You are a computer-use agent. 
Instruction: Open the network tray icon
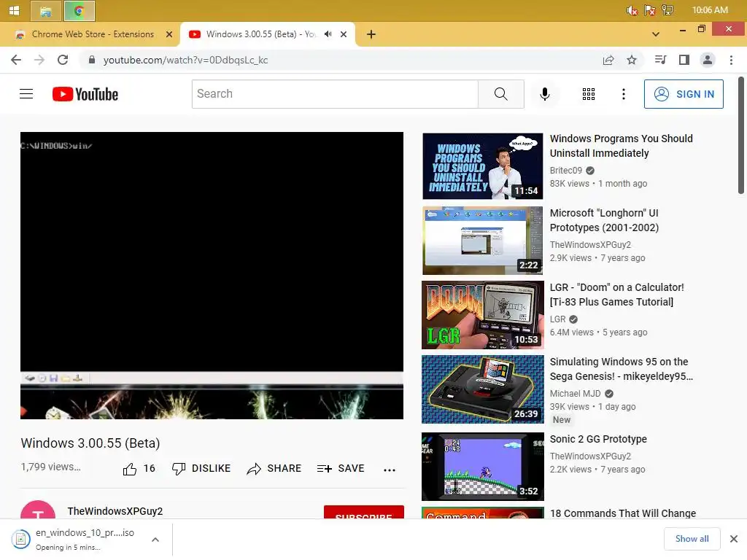667,10
